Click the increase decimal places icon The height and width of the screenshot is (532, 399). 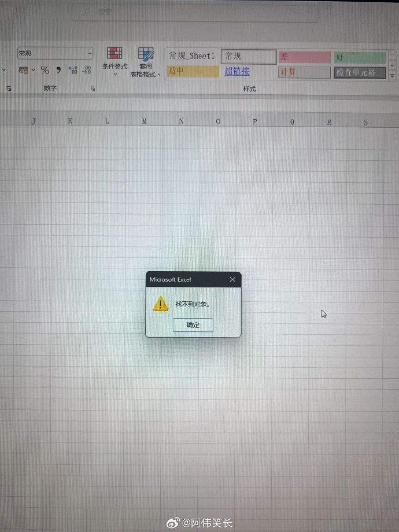click(x=73, y=71)
